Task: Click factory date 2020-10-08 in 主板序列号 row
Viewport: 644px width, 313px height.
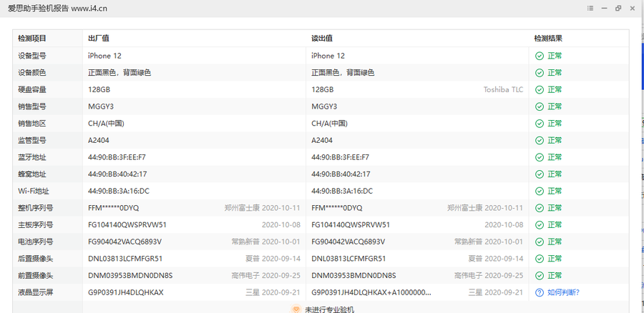Action: tap(281, 225)
